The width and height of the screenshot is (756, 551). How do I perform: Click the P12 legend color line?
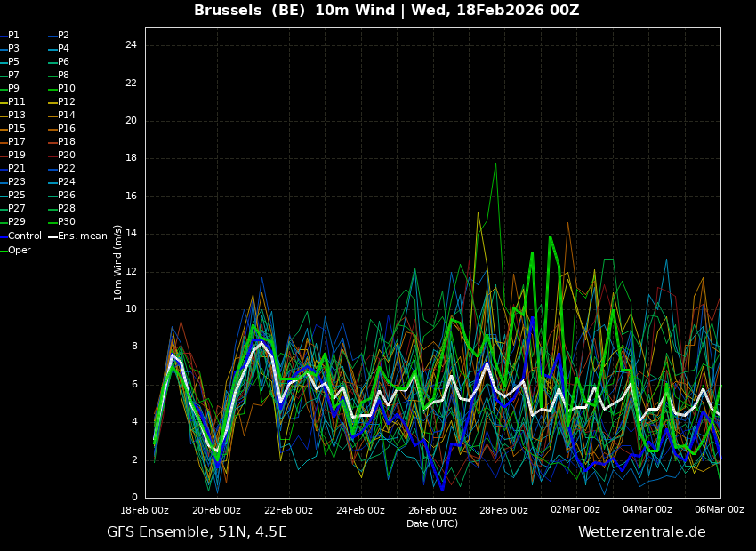click(x=52, y=102)
